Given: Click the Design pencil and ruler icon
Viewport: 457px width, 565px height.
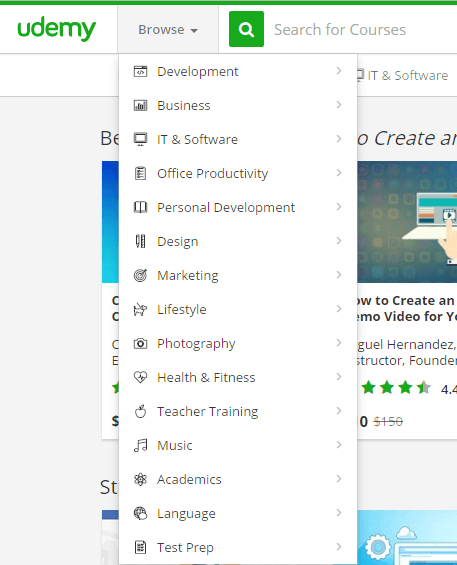Looking at the screenshot, I should (x=141, y=241).
